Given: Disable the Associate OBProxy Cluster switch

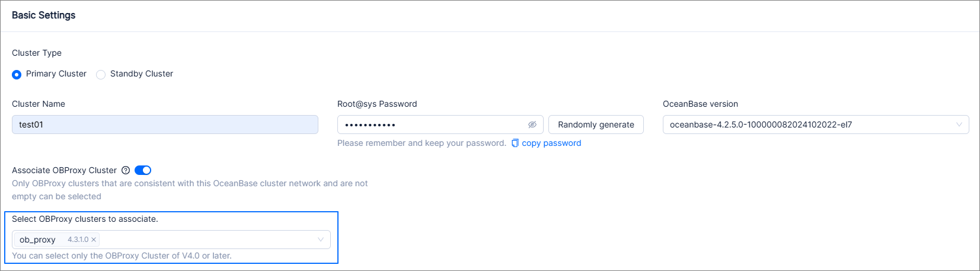Looking at the screenshot, I should pos(143,170).
